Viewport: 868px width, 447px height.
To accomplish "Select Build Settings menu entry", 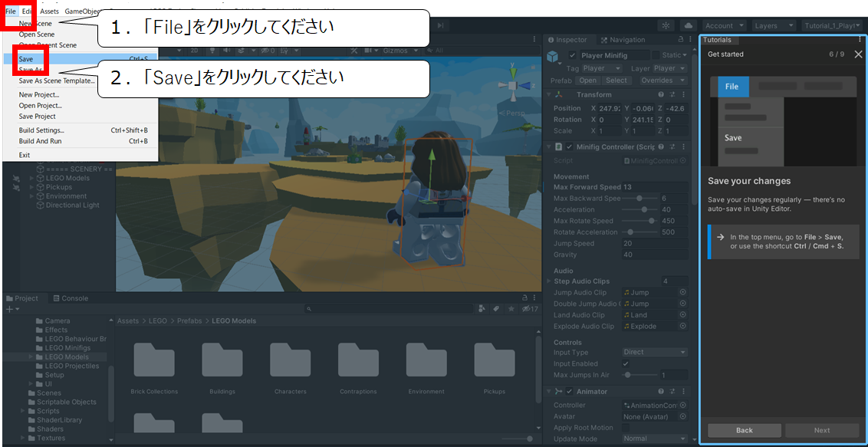I will [x=81, y=130].
